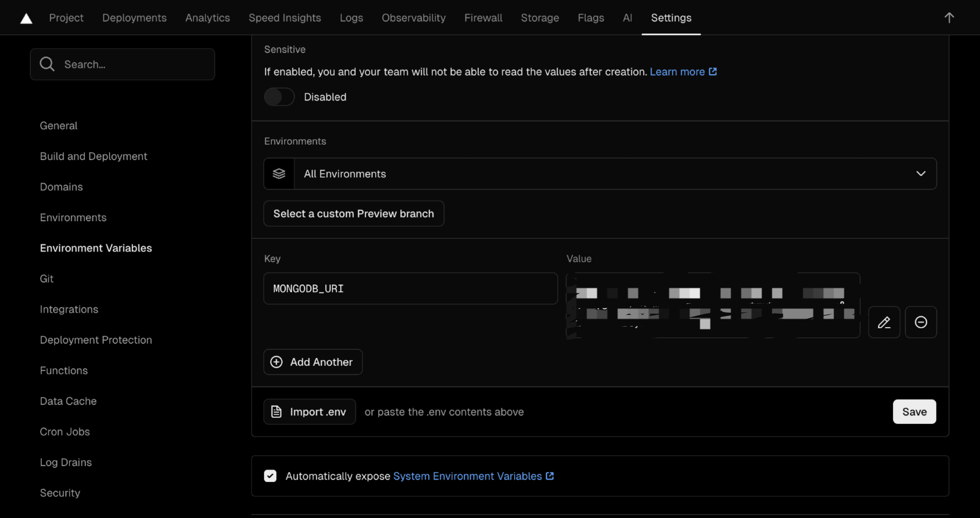Open Integrations in sidebar

coord(69,309)
